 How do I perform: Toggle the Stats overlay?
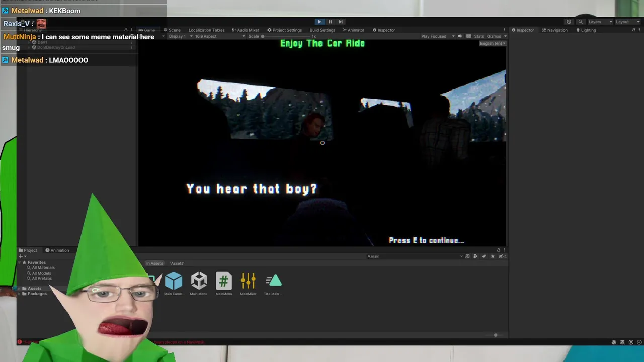pos(478,36)
